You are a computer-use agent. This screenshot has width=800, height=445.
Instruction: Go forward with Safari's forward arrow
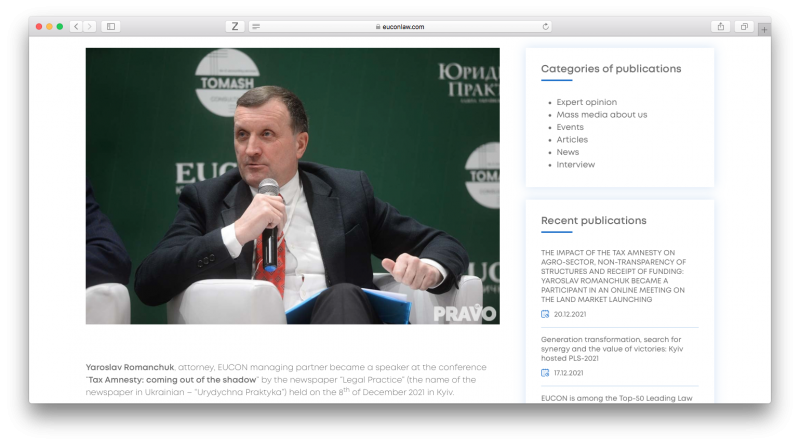tap(89, 27)
